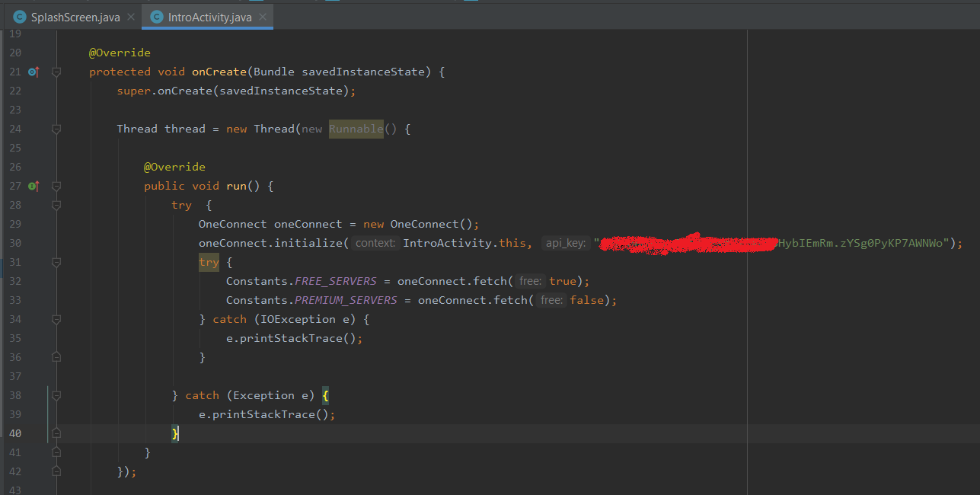Click the fold end marker on line 42
The image size is (980, 495).
(x=56, y=471)
